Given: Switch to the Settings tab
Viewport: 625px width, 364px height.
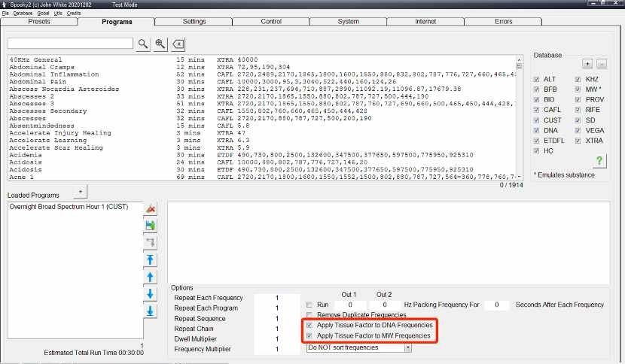Looking at the screenshot, I should (194, 22).
